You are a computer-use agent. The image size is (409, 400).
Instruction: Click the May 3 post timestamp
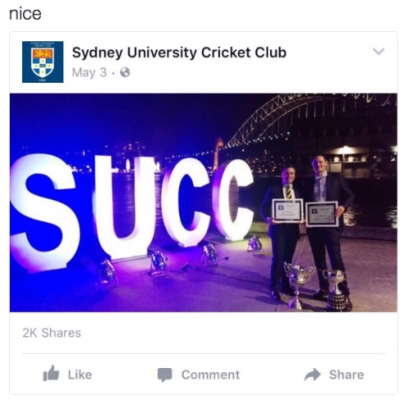point(89,72)
